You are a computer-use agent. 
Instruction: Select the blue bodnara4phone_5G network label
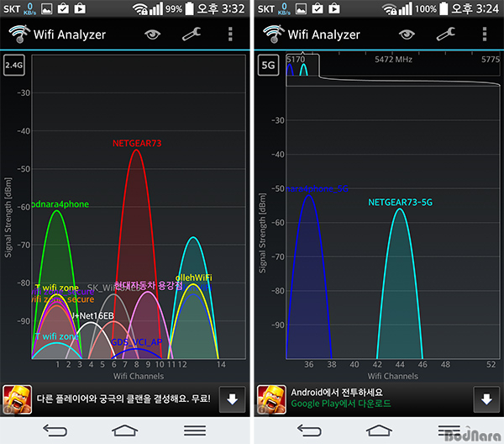(317, 188)
